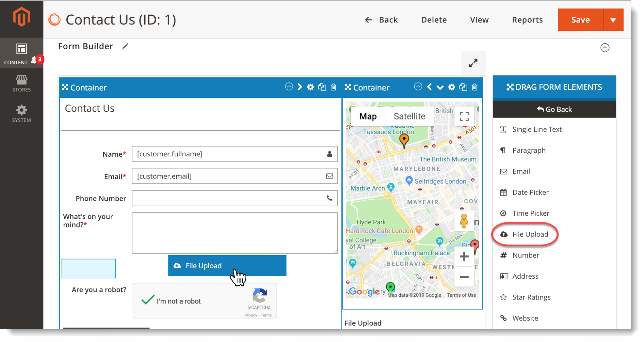Grab the right Container move handle
This screenshot has height=342, width=644.
[x=348, y=87]
